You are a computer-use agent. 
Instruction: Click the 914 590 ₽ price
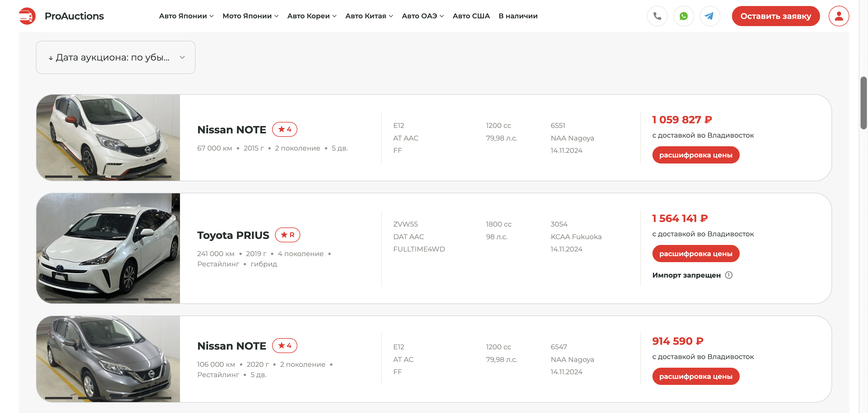coord(678,341)
